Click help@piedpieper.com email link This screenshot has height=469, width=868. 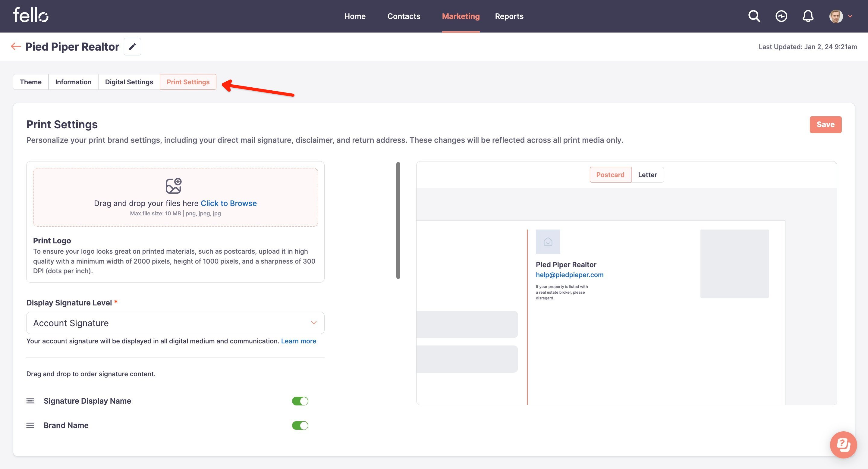pyautogui.click(x=569, y=275)
